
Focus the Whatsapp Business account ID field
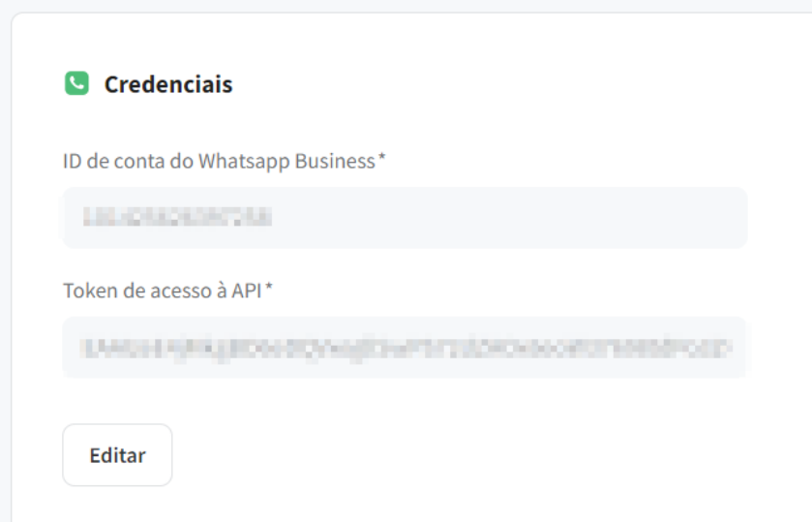(405, 217)
